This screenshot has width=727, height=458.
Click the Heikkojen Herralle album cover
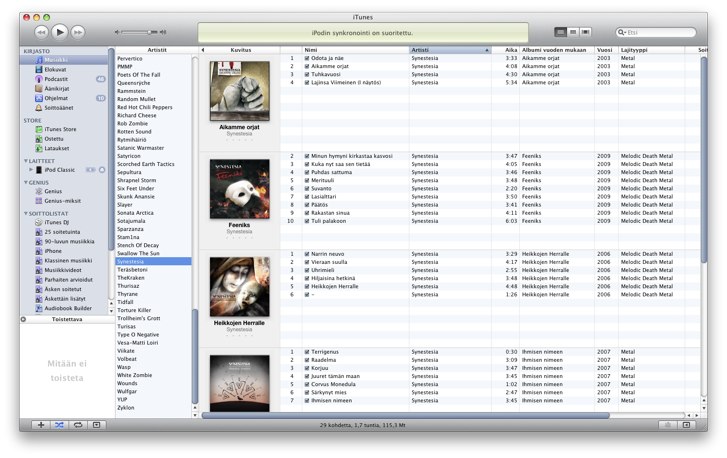[240, 287]
